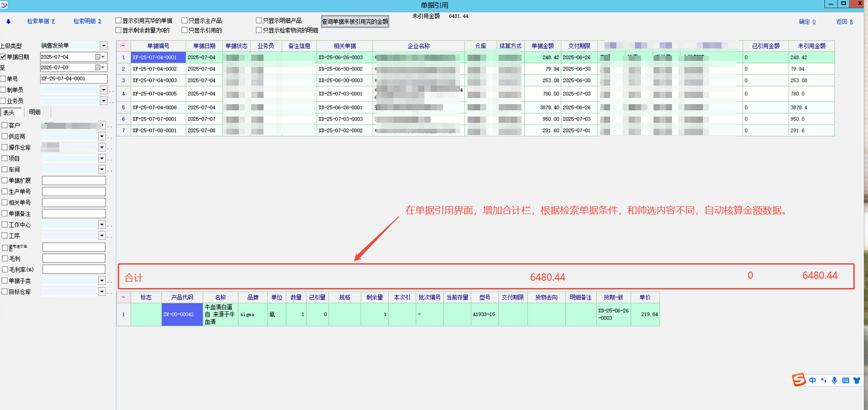This screenshot has width=868, height=410.
Task: Expand the 制单员 dropdown list
Action: click(104, 90)
